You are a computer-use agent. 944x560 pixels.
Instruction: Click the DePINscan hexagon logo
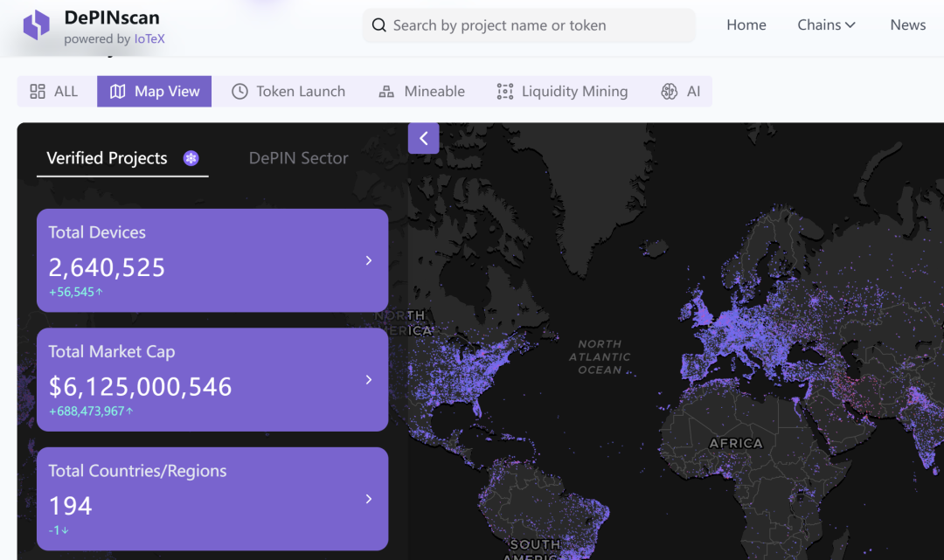click(x=36, y=24)
